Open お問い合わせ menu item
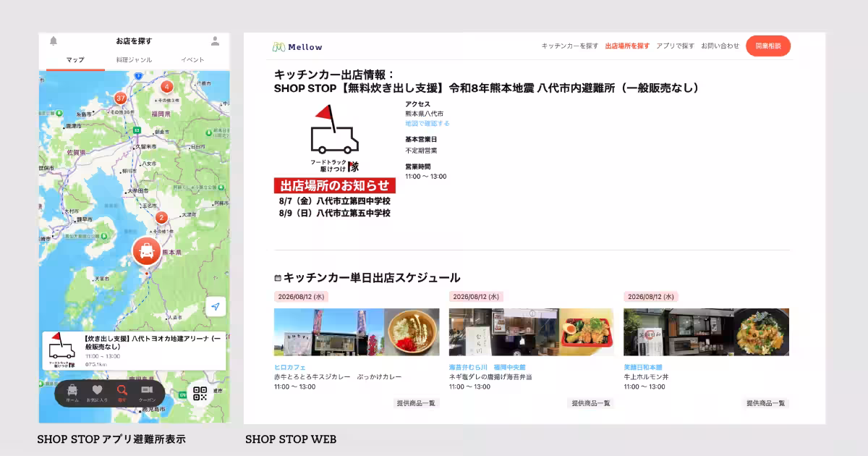The image size is (868, 456). [720, 46]
